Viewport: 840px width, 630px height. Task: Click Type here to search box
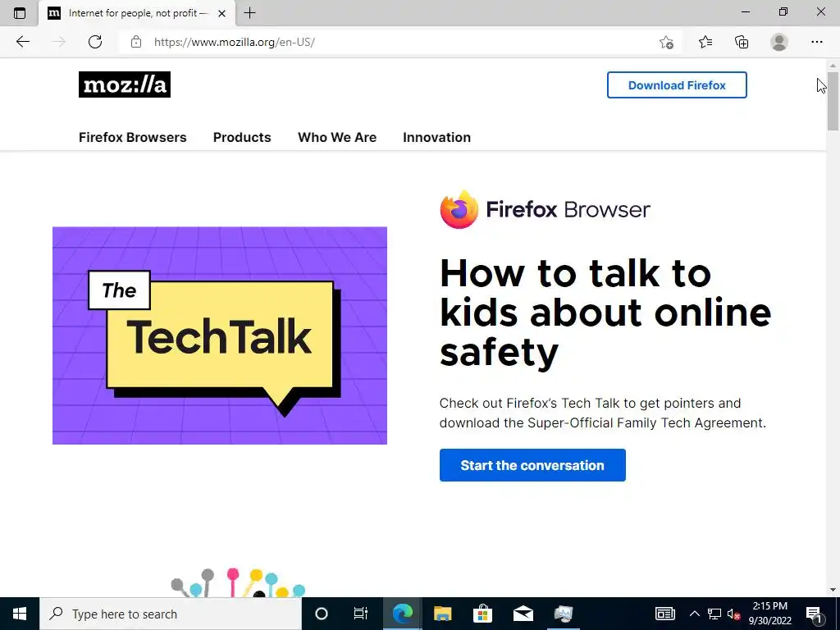pos(171,614)
